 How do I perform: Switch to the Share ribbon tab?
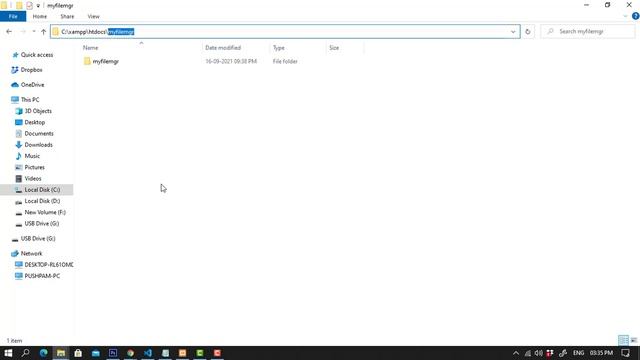point(67,16)
